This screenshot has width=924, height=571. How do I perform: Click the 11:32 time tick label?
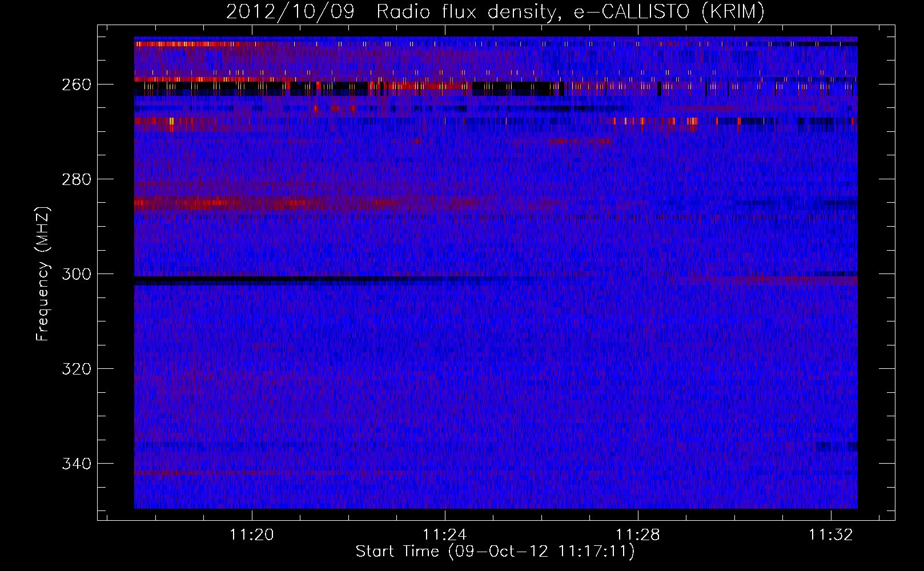click(830, 535)
